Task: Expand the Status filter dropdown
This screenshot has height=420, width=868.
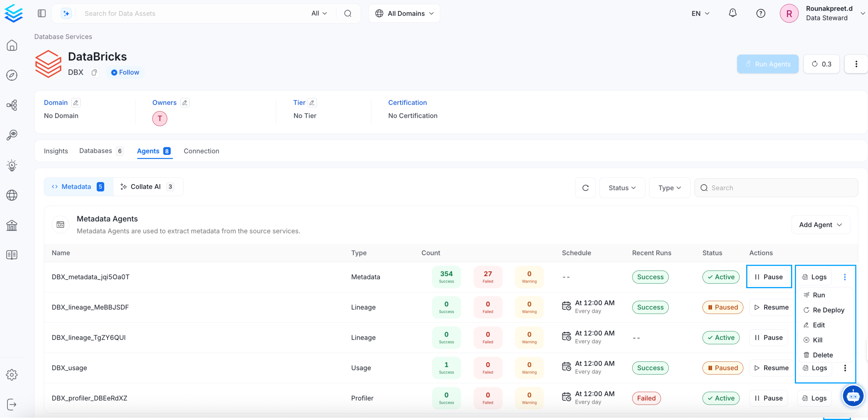Action: click(x=622, y=188)
